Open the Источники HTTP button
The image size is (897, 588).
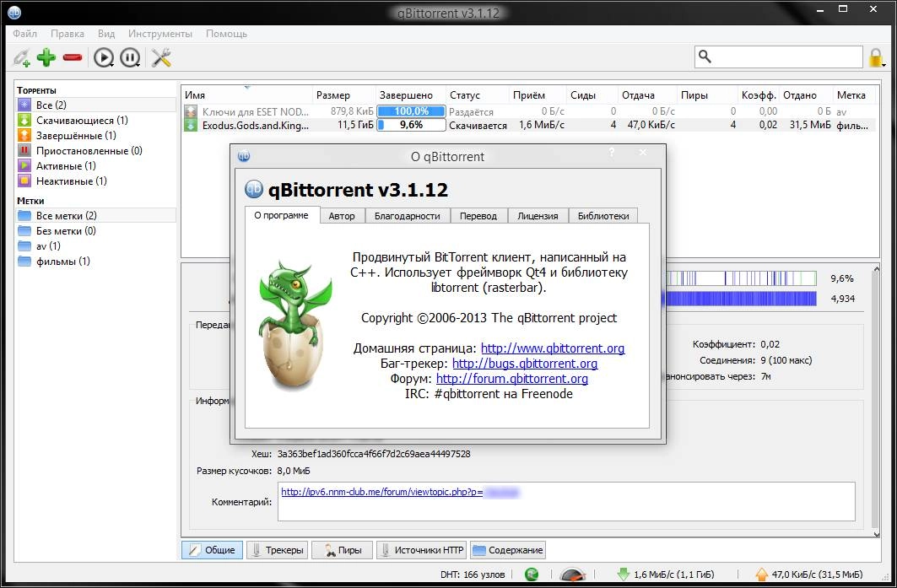click(422, 550)
